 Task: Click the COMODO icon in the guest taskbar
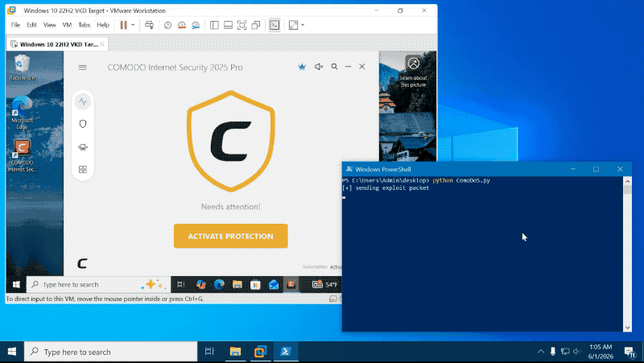291,284
